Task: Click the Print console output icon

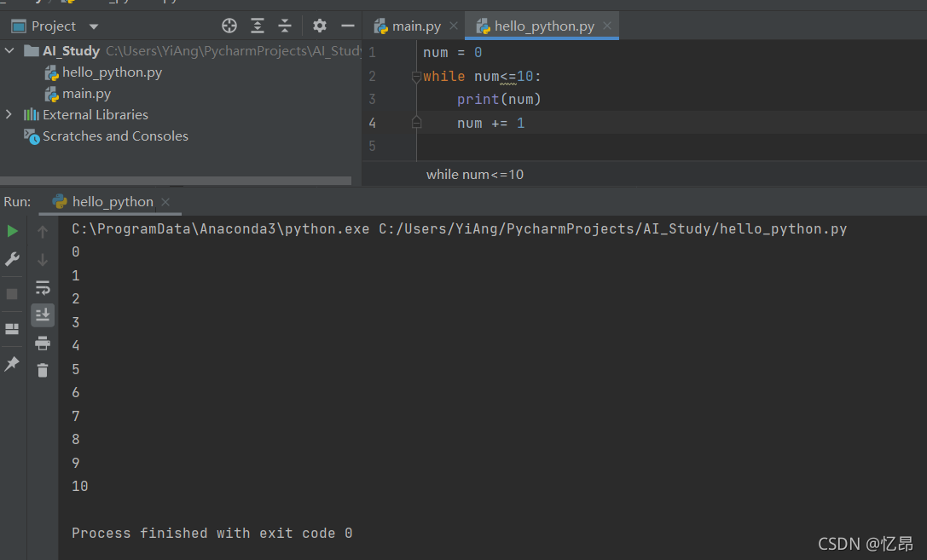Action: [x=43, y=343]
